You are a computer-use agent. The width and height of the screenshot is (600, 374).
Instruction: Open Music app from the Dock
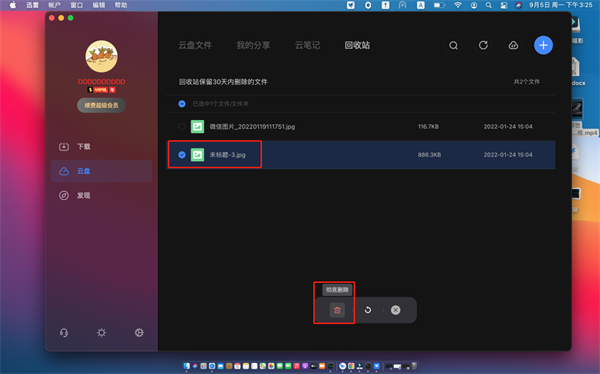click(297, 366)
